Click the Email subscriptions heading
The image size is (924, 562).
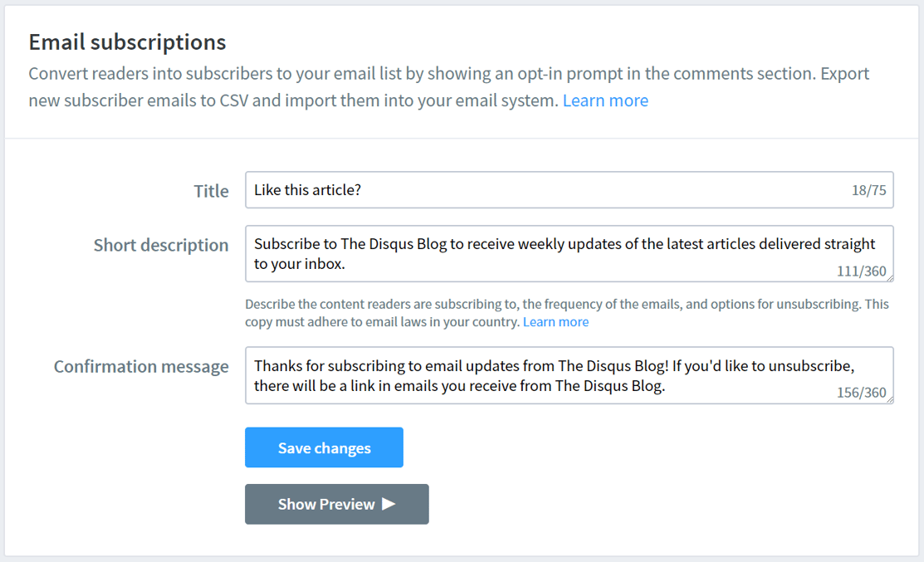(x=127, y=42)
